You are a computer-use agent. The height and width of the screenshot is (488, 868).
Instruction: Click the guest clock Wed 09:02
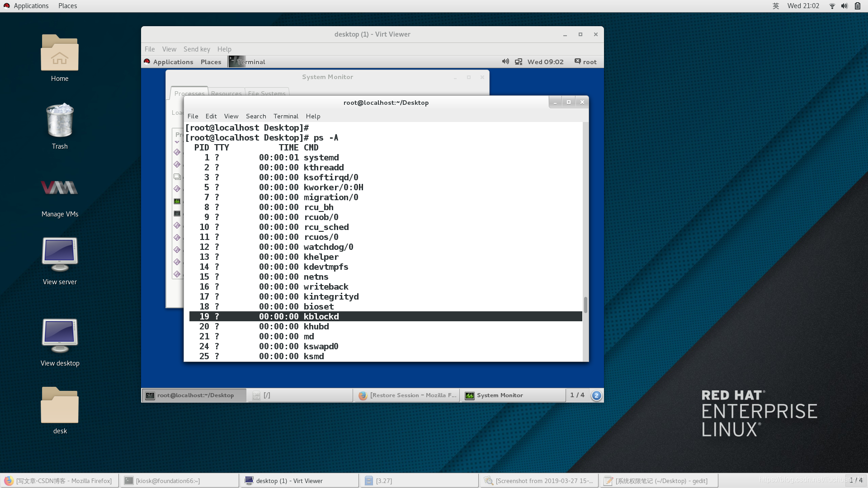[x=545, y=62]
